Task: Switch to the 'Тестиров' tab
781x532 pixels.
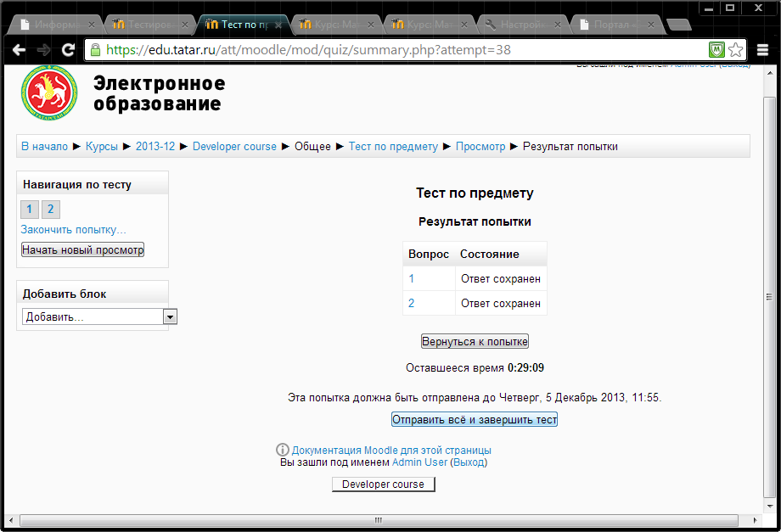Action: (149, 25)
